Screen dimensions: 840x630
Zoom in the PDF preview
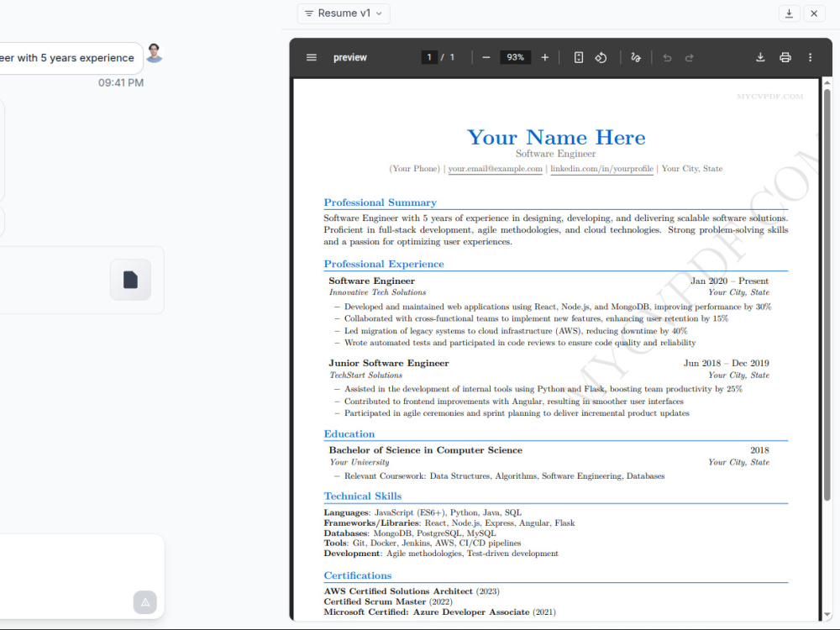(x=545, y=57)
